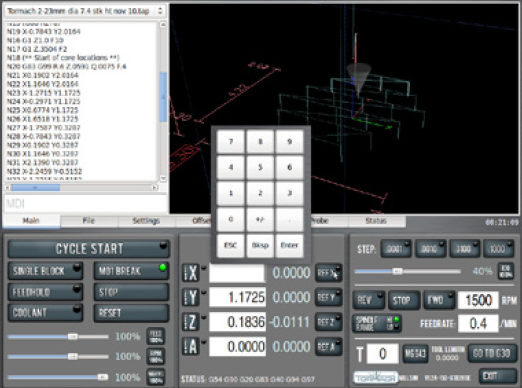The width and height of the screenshot is (522, 388).
Task: Tap the decimal point key on keypad
Action: 289,219
